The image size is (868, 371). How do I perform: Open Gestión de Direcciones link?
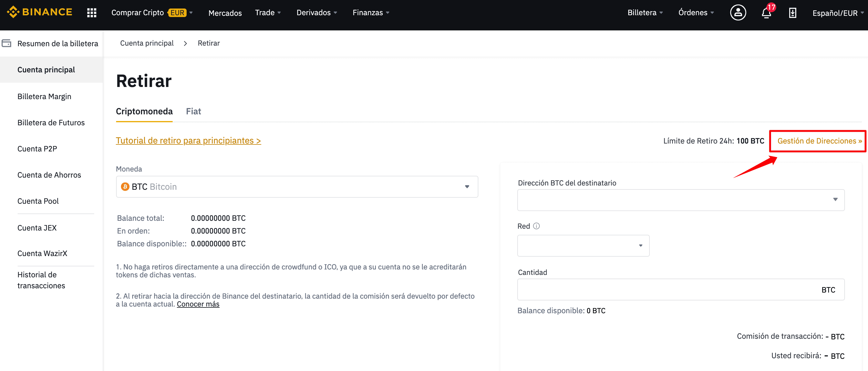(x=819, y=141)
